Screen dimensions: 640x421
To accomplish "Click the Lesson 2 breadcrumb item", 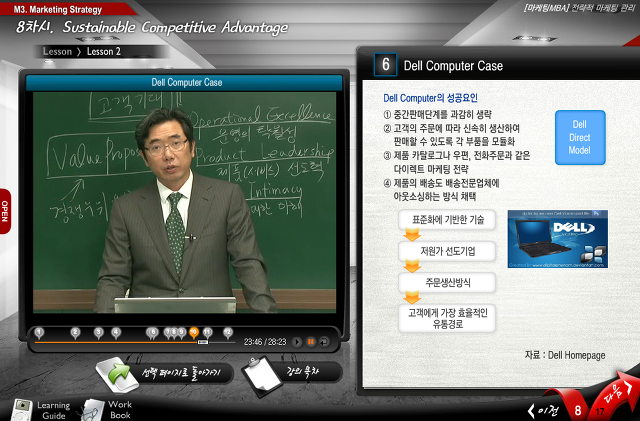I will pos(104,51).
